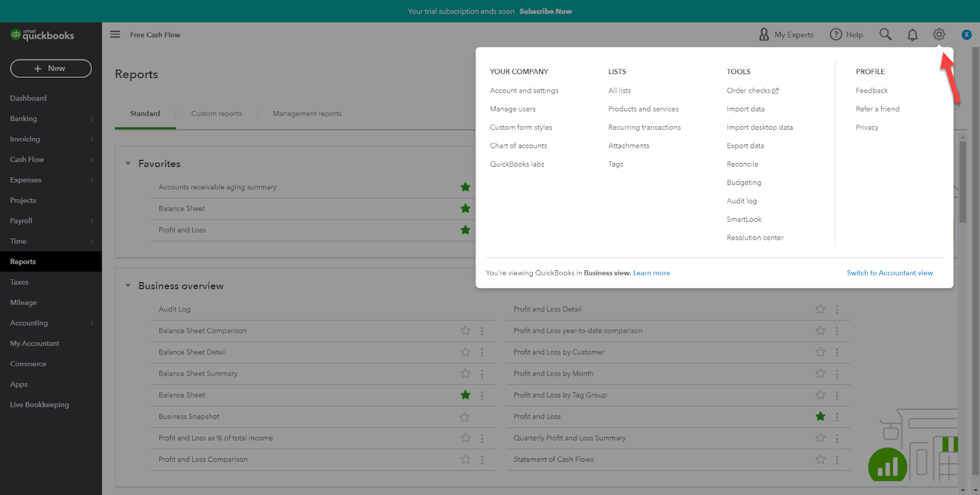Click Switch to Accountant view link
This screenshot has height=495, width=980.
[x=890, y=273]
